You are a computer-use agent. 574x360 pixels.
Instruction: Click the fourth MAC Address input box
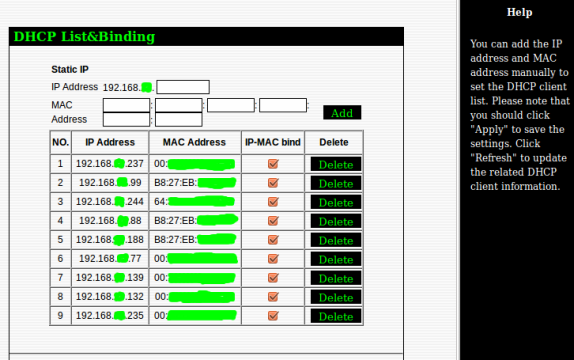click(283, 105)
